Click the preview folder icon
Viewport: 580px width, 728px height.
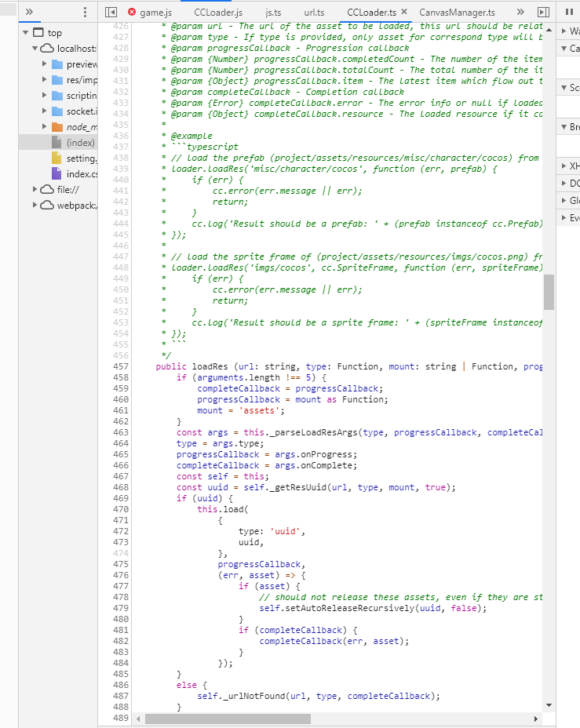pyautogui.click(x=57, y=64)
